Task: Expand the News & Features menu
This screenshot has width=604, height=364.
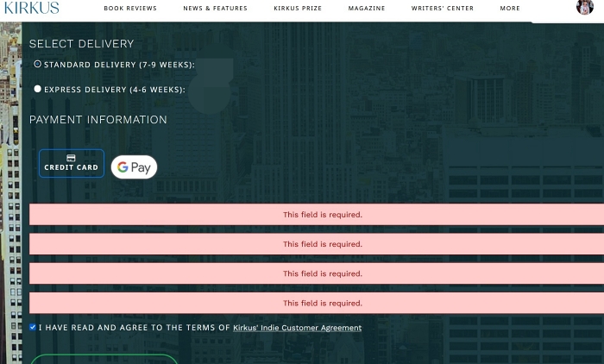Action: [x=215, y=9]
